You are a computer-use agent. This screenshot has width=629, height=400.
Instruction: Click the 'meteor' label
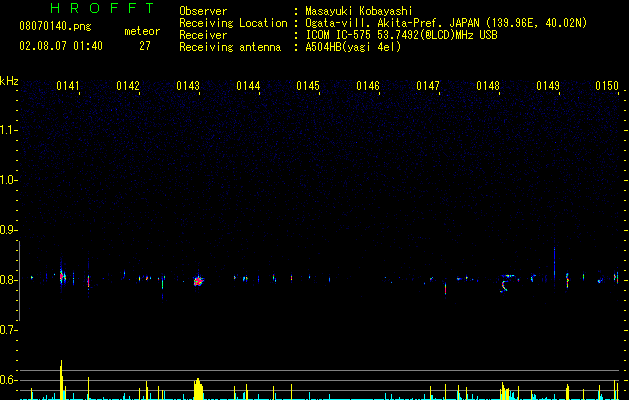click(x=142, y=31)
